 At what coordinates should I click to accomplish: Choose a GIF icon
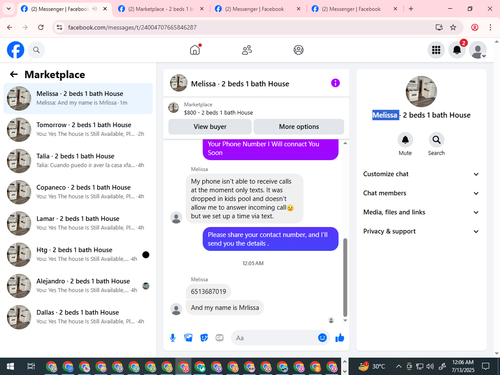219,338
